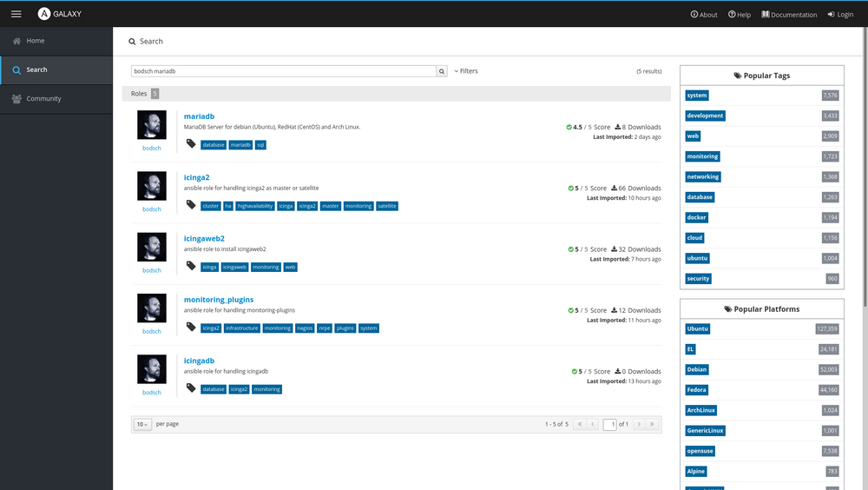Click the page number input field
The image size is (868, 490).
pyautogui.click(x=609, y=424)
